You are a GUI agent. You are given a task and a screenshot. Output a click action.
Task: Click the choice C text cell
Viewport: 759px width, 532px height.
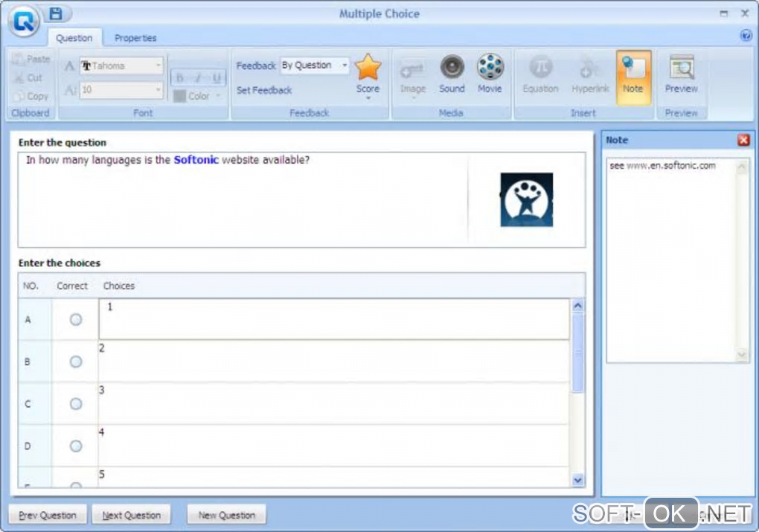pos(334,404)
